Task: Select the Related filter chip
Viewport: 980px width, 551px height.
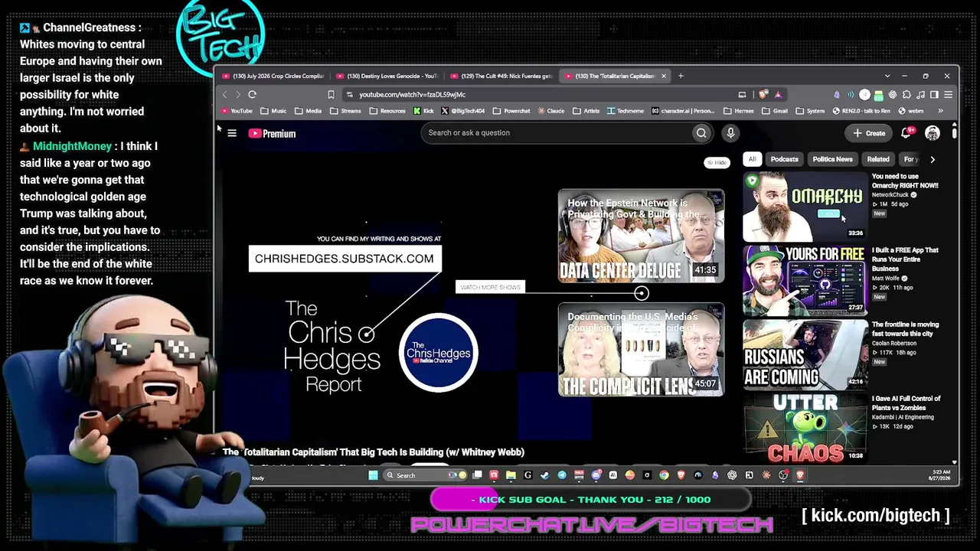Action: click(878, 159)
